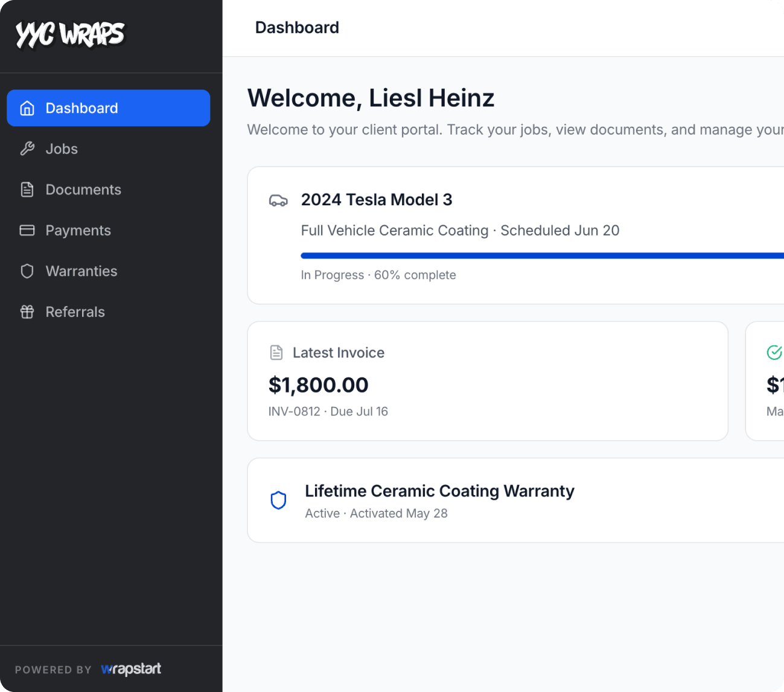Click the Latest Invoice label
The height and width of the screenshot is (692, 784).
[x=339, y=353]
